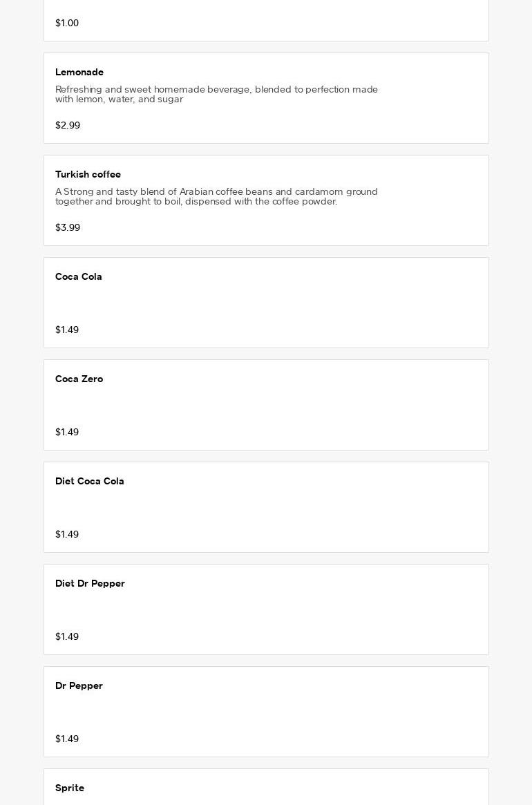
Task: Open the Diet Dr Pepper card
Action: tap(266, 609)
